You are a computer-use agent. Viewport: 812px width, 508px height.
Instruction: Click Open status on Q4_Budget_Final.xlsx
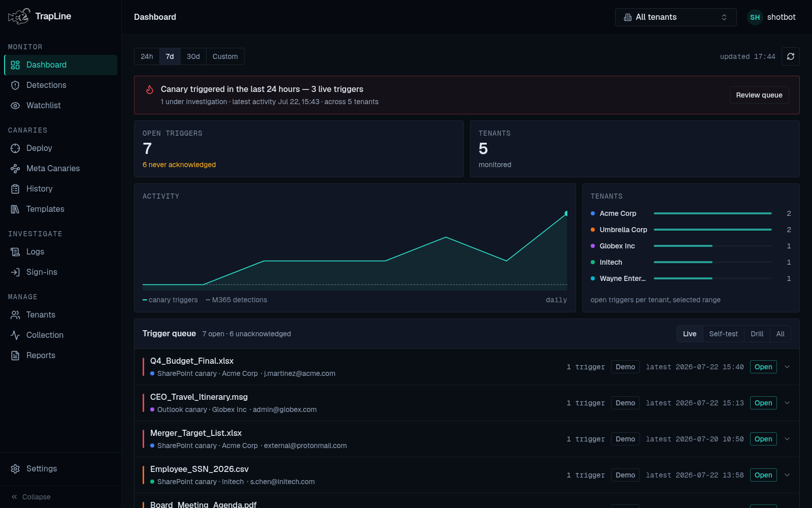pyautogui.click(x=763, y=367)
